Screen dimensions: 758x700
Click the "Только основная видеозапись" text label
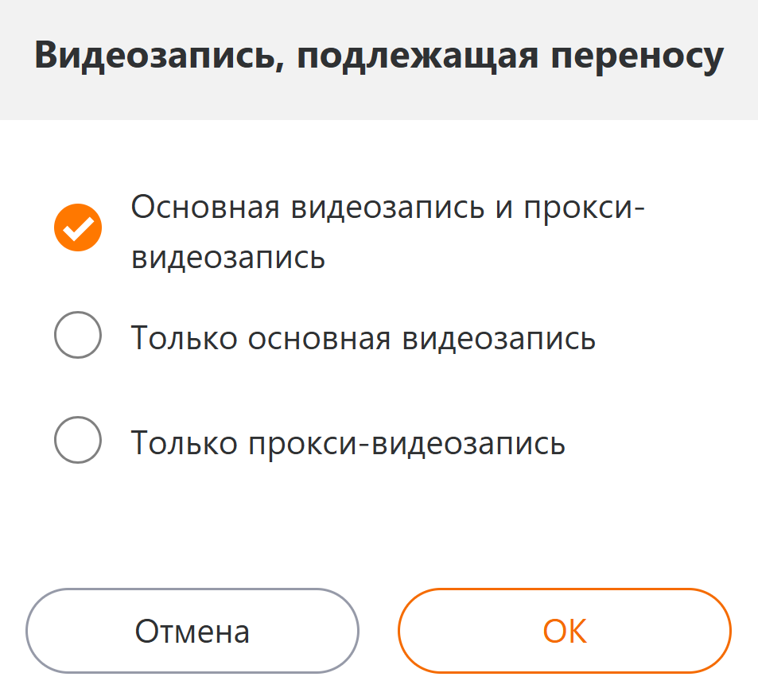(363, 337)
